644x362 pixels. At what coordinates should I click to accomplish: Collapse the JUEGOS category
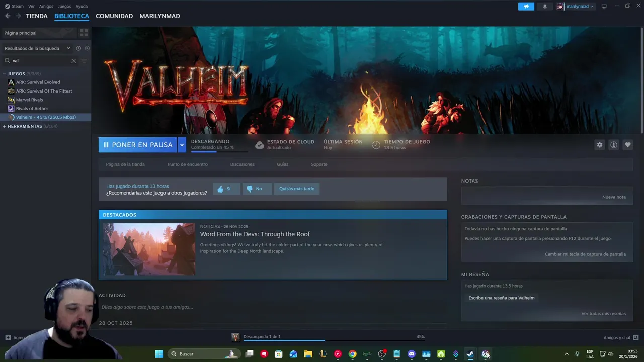[4, 74]
